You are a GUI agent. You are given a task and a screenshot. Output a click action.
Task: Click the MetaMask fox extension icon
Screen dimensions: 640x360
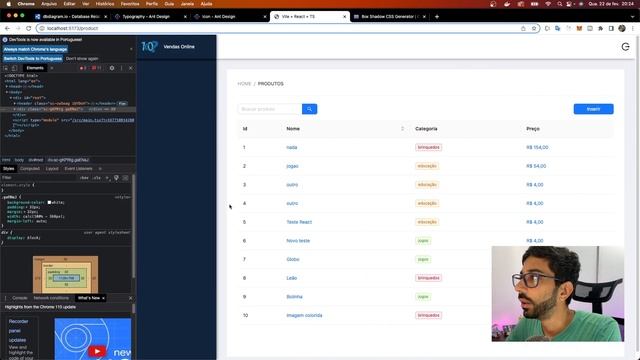pyautogui.click(x=579, y=28)
